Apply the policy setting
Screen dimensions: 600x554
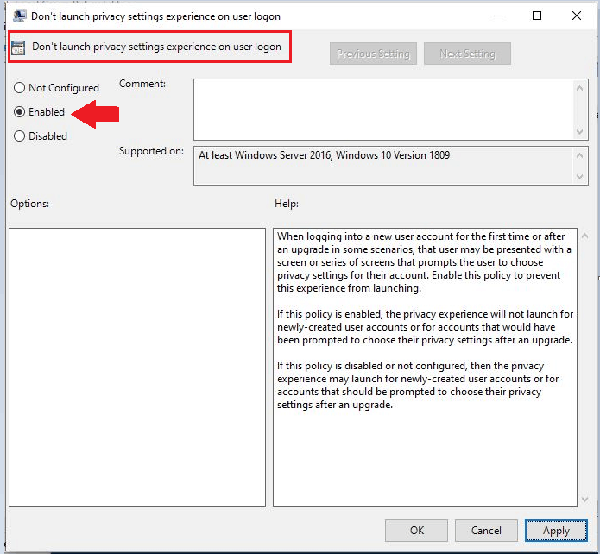556,530
